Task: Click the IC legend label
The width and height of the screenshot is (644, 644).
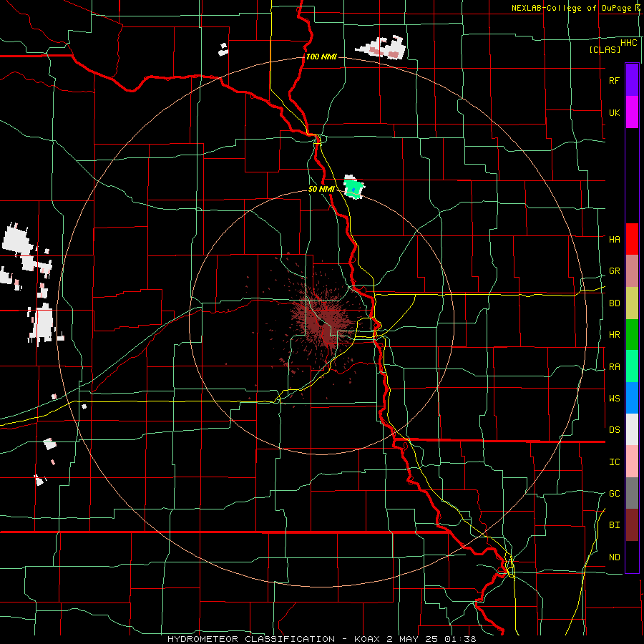Action: [614, 462]
